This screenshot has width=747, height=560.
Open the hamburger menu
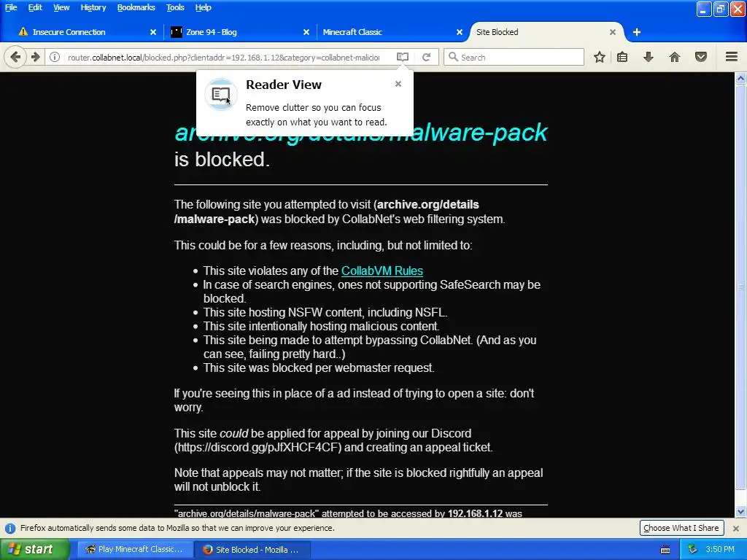pyautogui.click(x=732, y=57)
